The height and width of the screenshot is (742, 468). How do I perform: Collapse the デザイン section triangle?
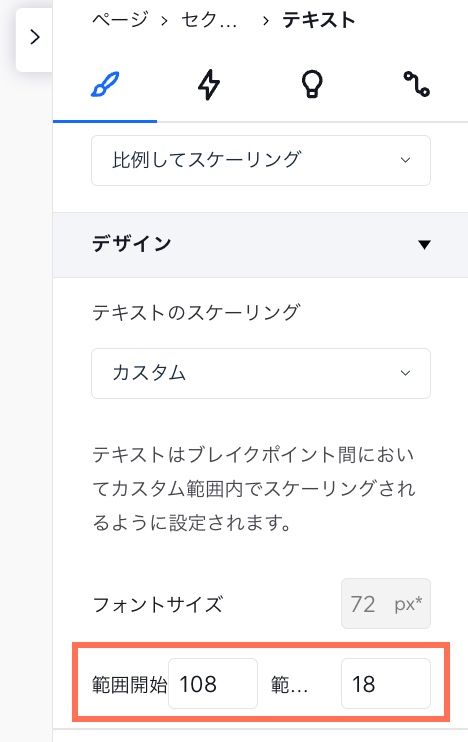424,245
